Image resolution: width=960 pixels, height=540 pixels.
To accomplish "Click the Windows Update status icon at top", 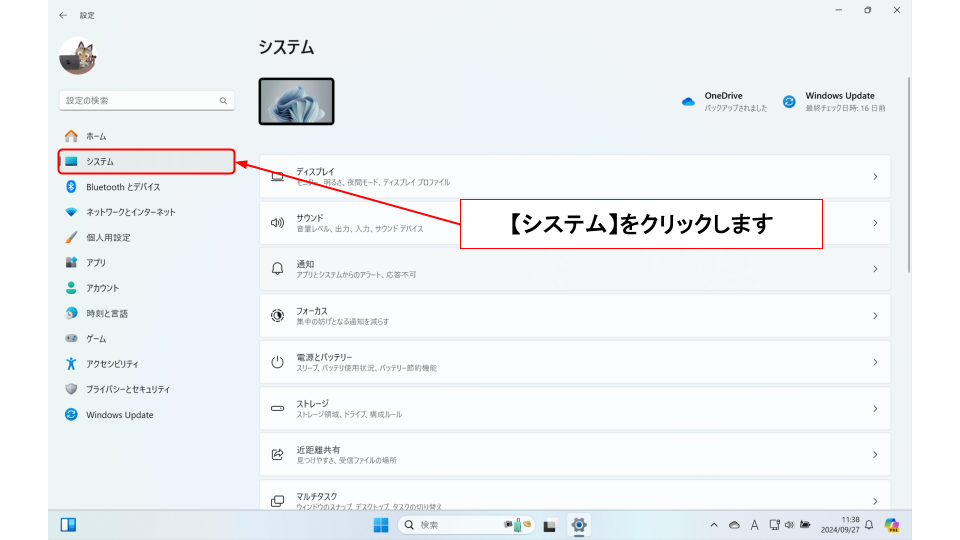I will click(789, 102).
